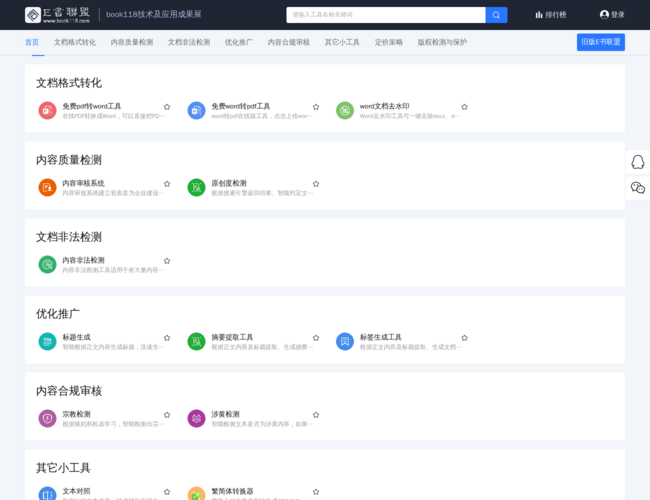Image resolution: width=650 pixels, height=500 pixels.
Task: Favorite 免费word转pdf工具 with star
Action: (x=316, y=107)
